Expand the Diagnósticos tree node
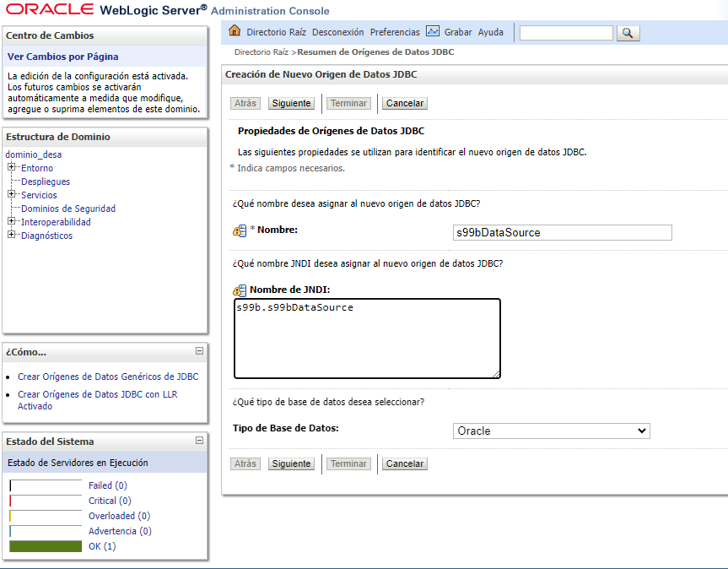Image resolution: width=728 pixels, height=569 pixels. point(12,235)
